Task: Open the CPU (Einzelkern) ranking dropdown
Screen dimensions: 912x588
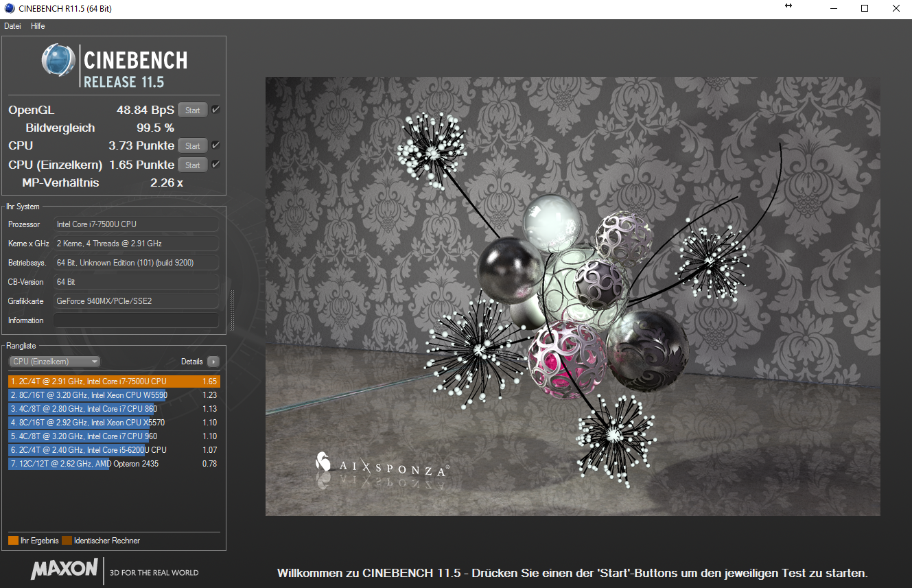Action: coord(55,362)
